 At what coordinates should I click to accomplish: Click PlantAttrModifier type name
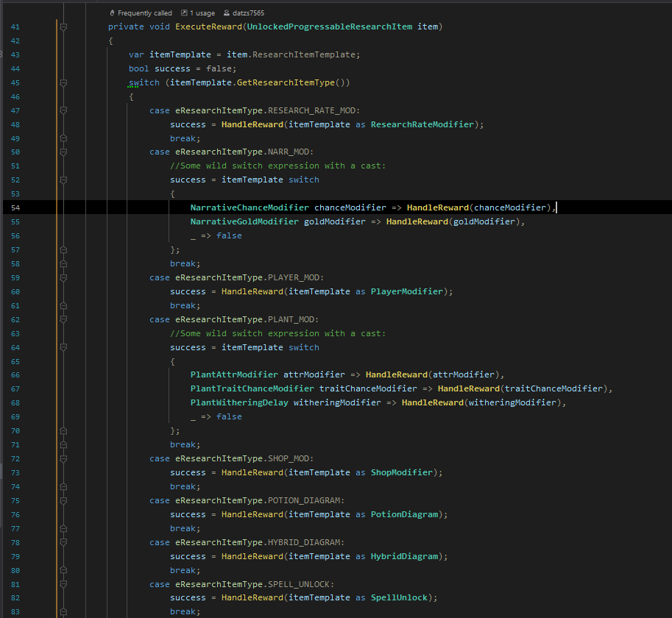pos(234,374)
